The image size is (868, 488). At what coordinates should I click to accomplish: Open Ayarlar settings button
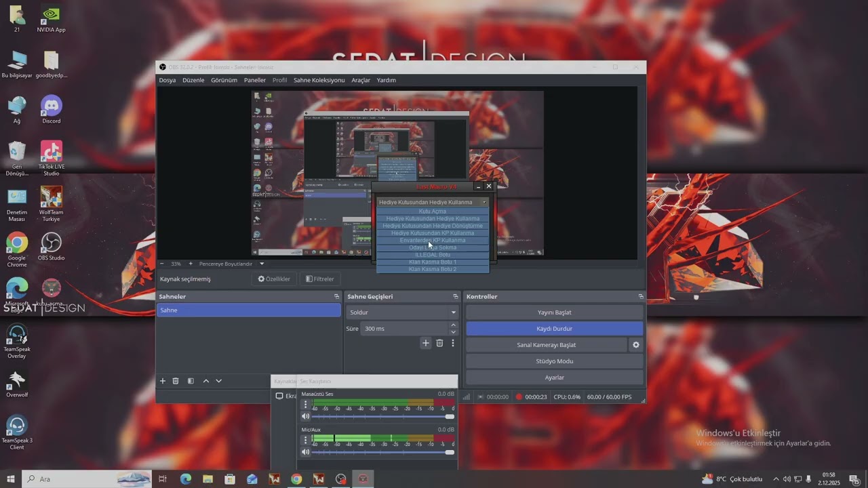(555, 378)
